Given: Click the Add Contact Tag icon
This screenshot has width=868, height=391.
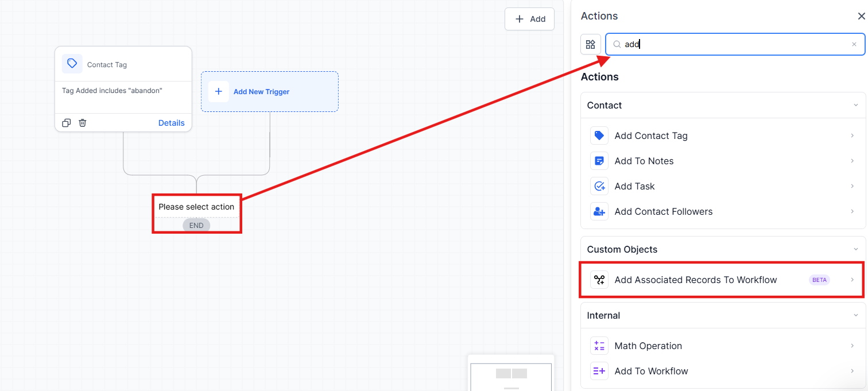Looking at the screenshot, I should (599, 136).
